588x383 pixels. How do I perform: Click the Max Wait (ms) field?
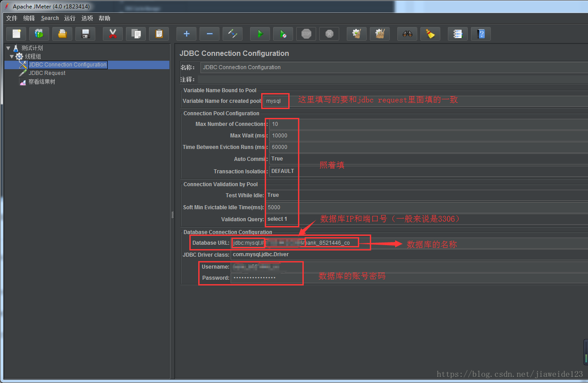click(428, 136)
